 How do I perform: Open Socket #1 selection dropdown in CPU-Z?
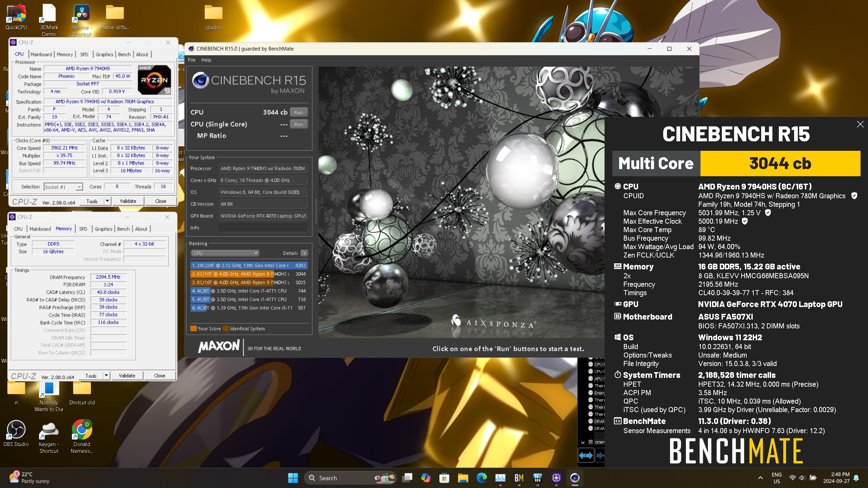(63, 187)
